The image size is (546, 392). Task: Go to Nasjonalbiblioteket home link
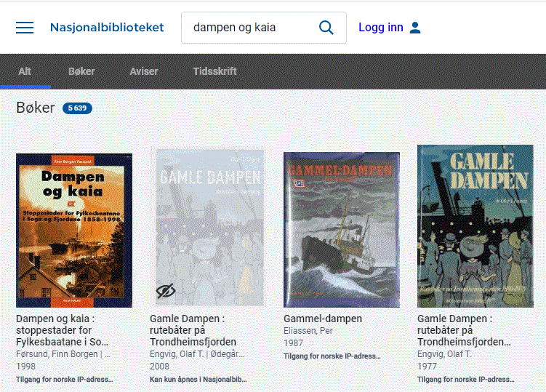pyautogui.click(x=107, y=28)
